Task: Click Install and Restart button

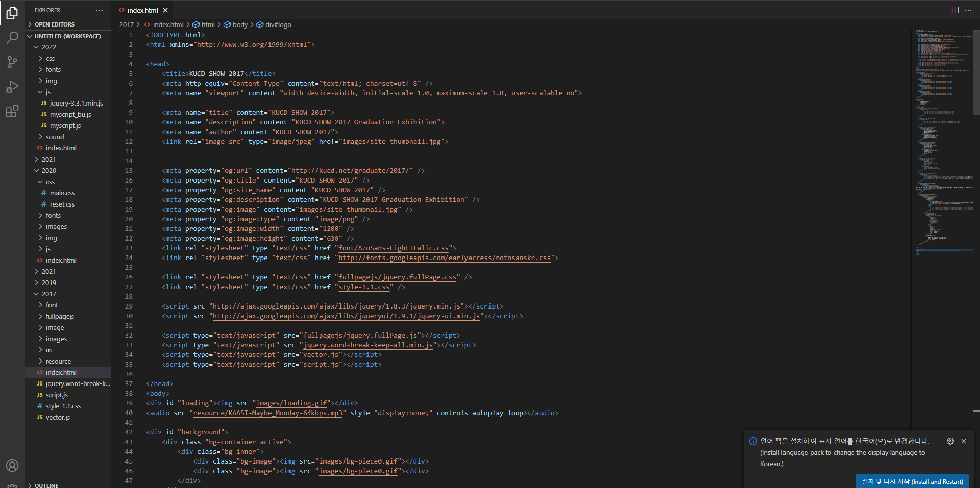Action: point(912,481)
